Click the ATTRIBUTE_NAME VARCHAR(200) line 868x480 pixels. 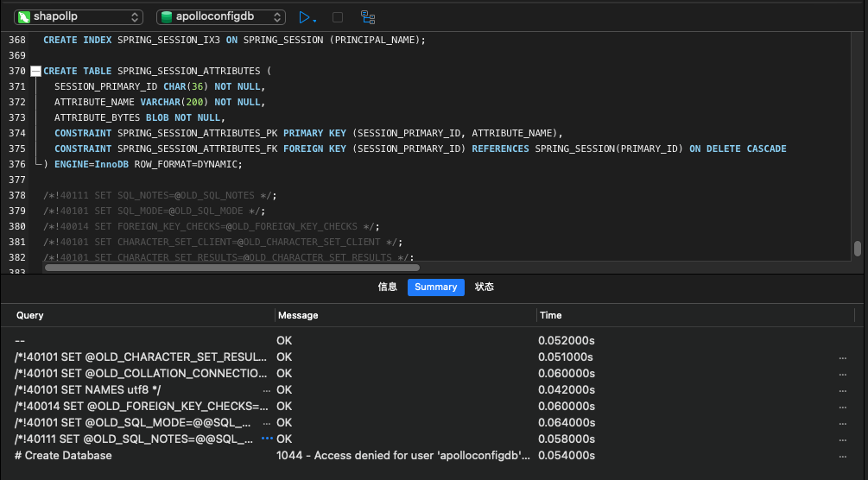point(160,102)
